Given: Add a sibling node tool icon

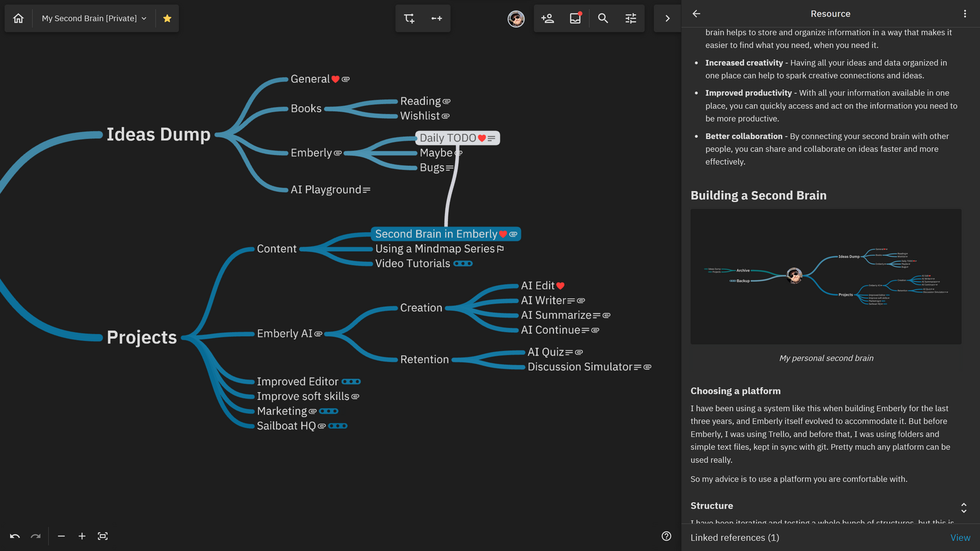Looking at the screenshot, I should pyautogui.click(x=437, y=18).
